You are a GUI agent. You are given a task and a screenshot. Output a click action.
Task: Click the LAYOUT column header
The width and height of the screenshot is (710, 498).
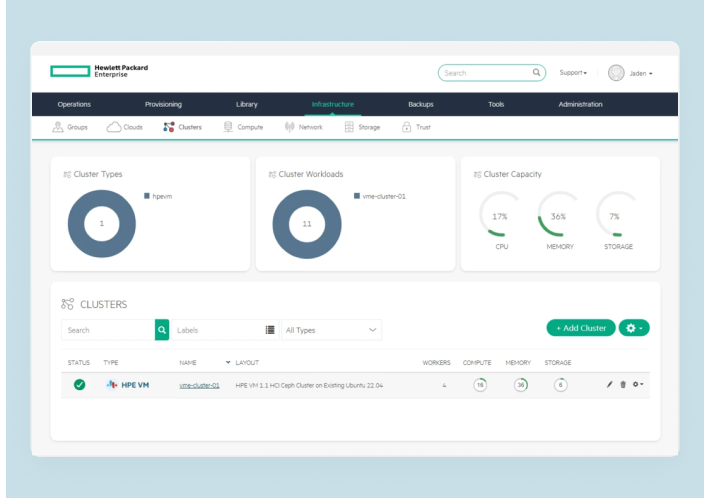247,363
